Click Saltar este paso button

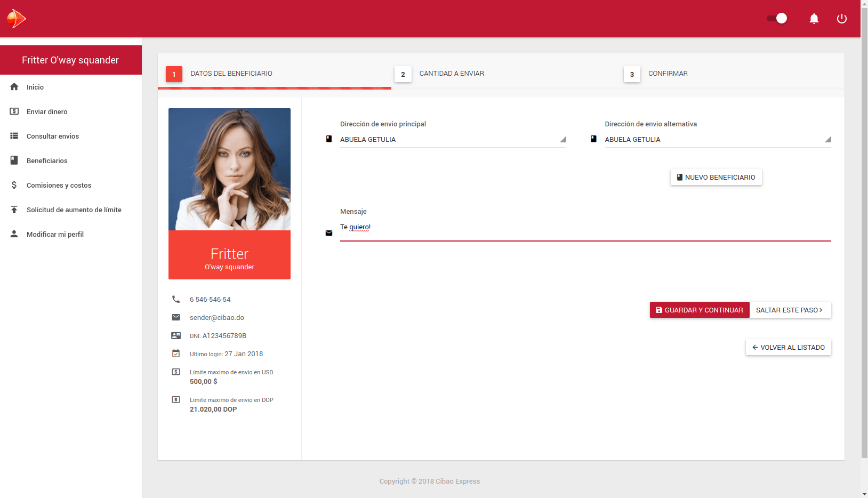(x=790, y=310)
